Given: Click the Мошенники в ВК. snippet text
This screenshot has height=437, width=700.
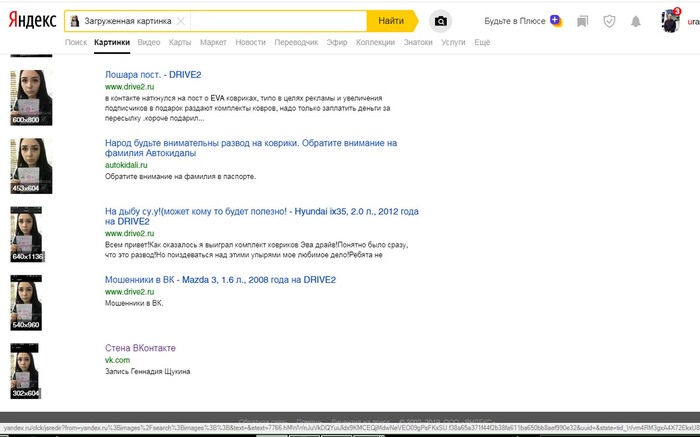Looking at the screenshot, I should pyautogui.click(x=134, y=303).
